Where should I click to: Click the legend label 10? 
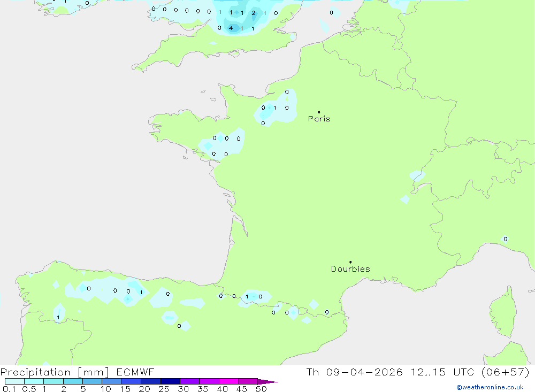(x=106, y=389)
